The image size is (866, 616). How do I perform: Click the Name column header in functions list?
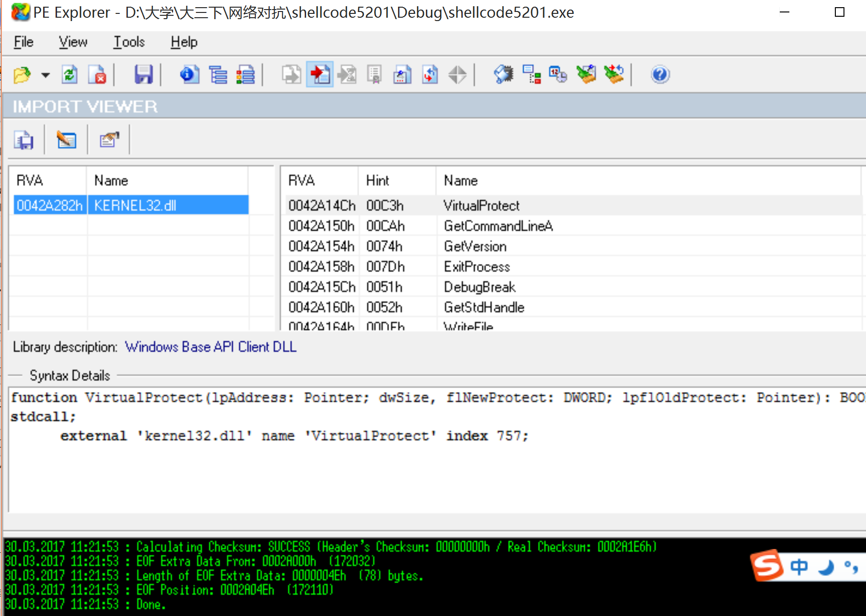(649, 180)
